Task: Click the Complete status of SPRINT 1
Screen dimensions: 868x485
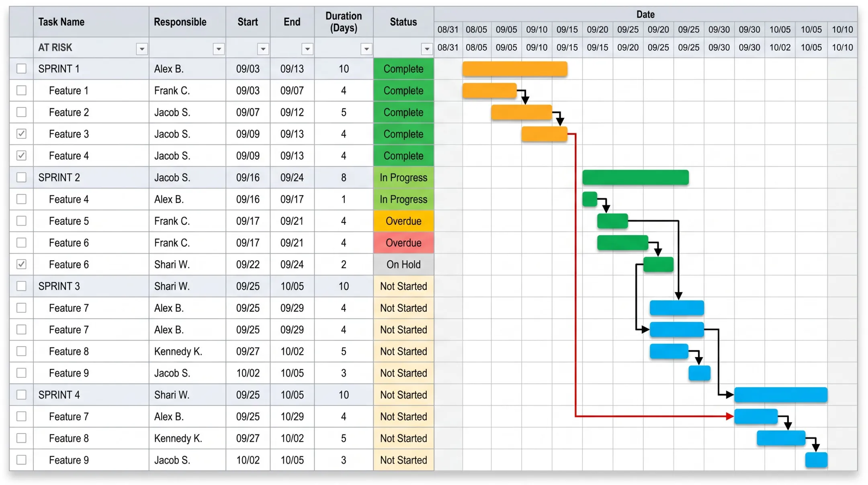Action: pyautogui.click(x=403, y=69)
